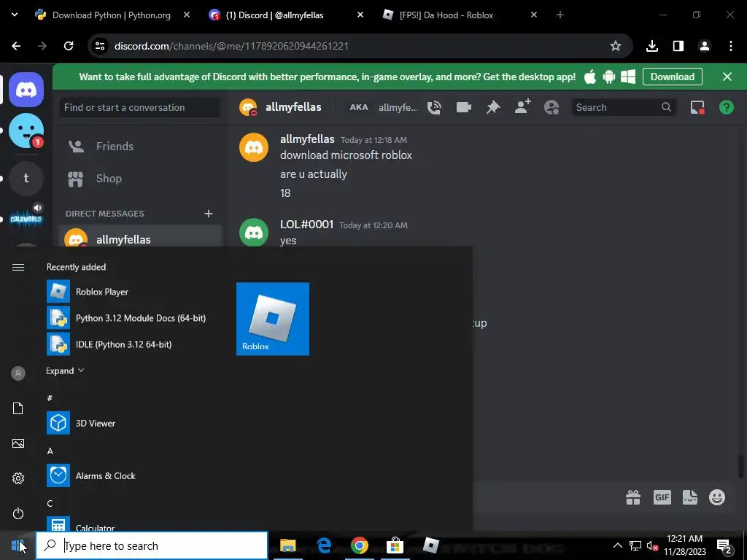Screen dimensions: 747x560
Task: Open the COLDWORLD server icon
Action: 26,219
